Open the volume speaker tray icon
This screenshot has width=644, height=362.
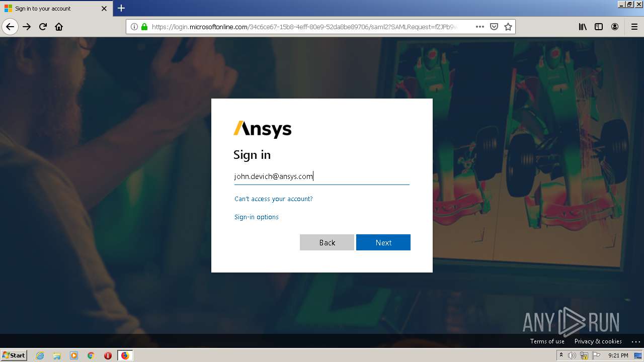[572, 355]
